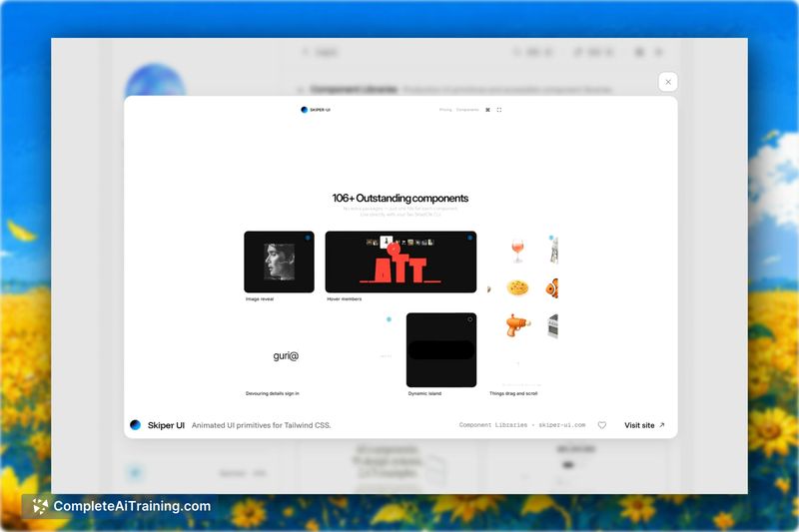The image size is (799, 532).
Task: Click the blue dot on Hover members card
Action: pyautogui.click(x=469, y=238)
